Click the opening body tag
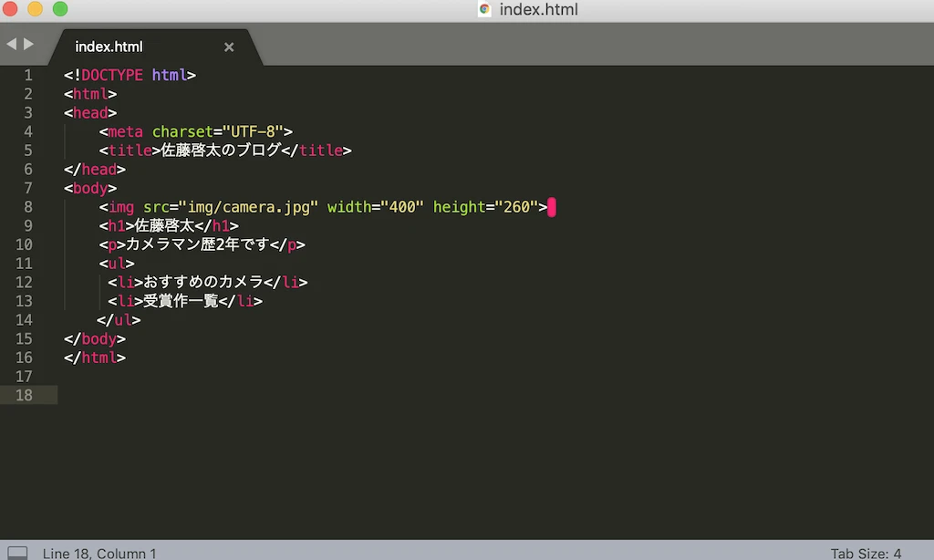 point(90,188)
